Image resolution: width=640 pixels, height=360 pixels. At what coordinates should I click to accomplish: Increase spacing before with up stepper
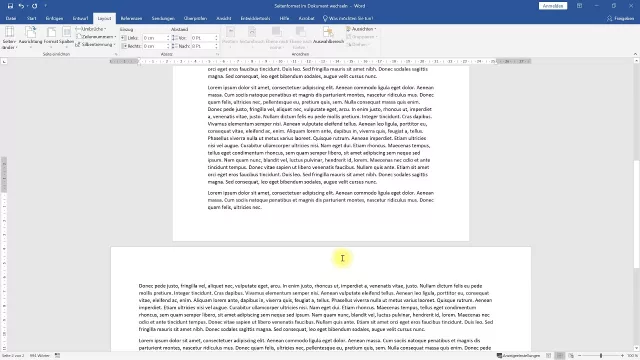pyautogui.click(x=216, y=36)
